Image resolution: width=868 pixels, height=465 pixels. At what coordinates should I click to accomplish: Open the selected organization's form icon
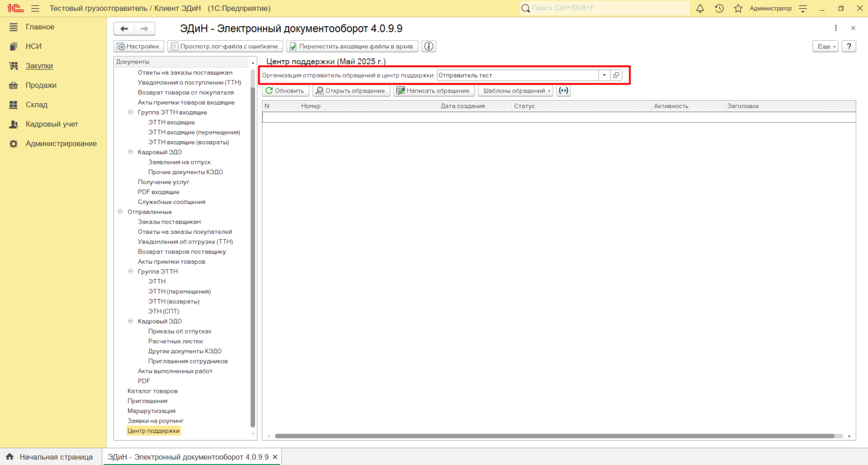(616, 75)
